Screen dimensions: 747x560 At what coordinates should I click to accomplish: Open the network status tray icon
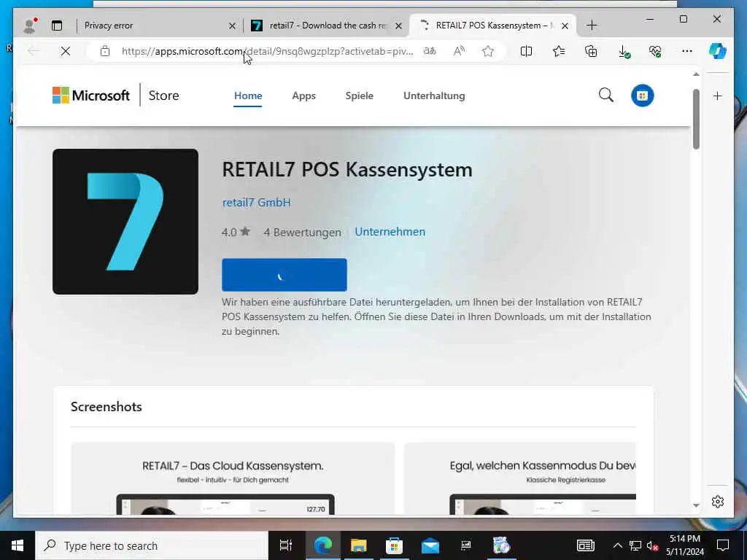coord(635,545)
